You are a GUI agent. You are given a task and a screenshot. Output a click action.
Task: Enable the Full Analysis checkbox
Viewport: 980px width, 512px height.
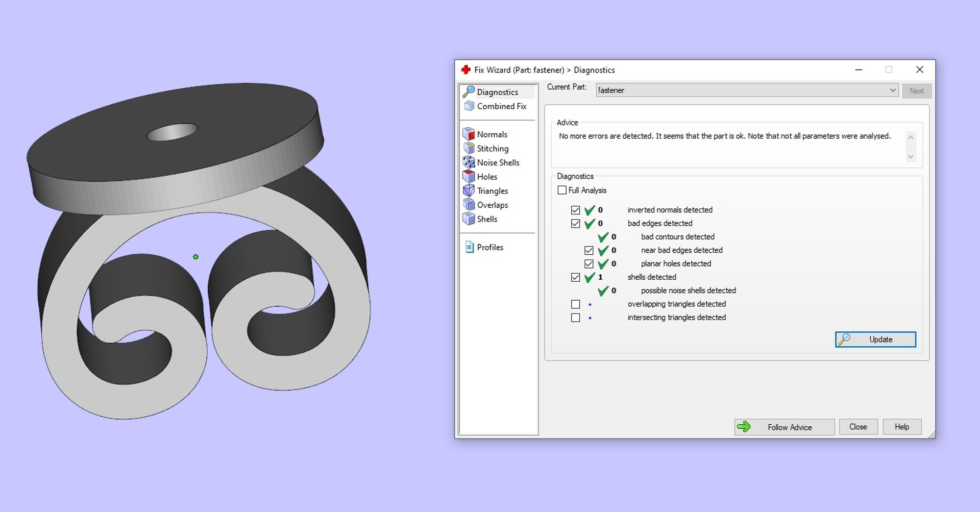tap(562, 190)
